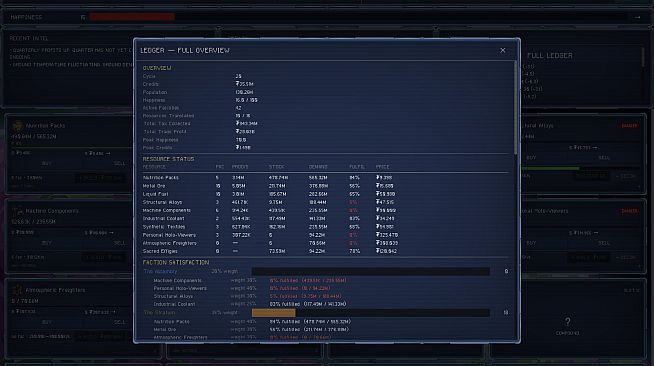
Task: Click Recent Intel panel heading
Action: click(x=29, y=38)
